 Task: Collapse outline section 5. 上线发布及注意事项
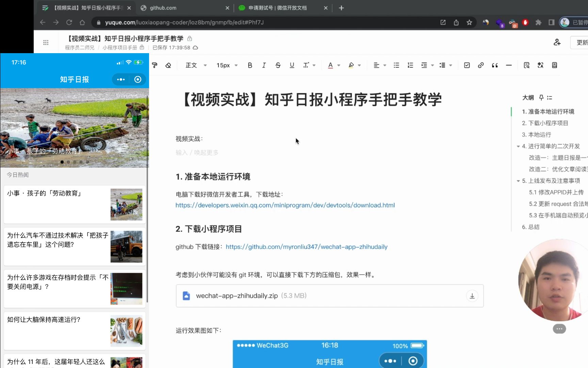(518, 181)
